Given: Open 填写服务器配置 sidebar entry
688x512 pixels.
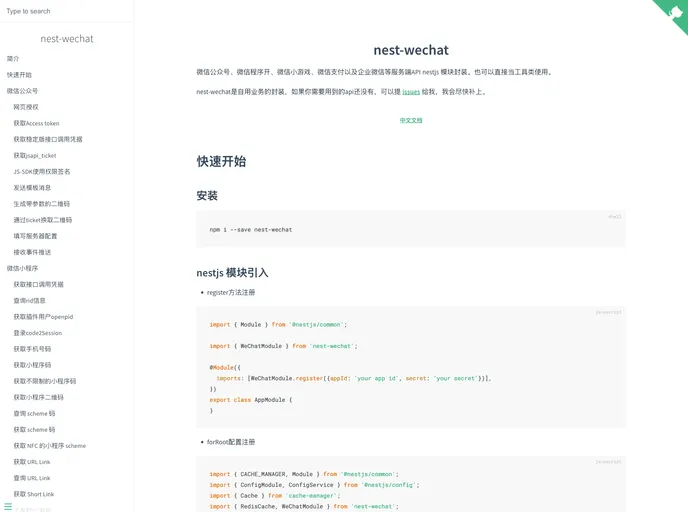Looking at the screenshot, I should click(x=35, y=236).
